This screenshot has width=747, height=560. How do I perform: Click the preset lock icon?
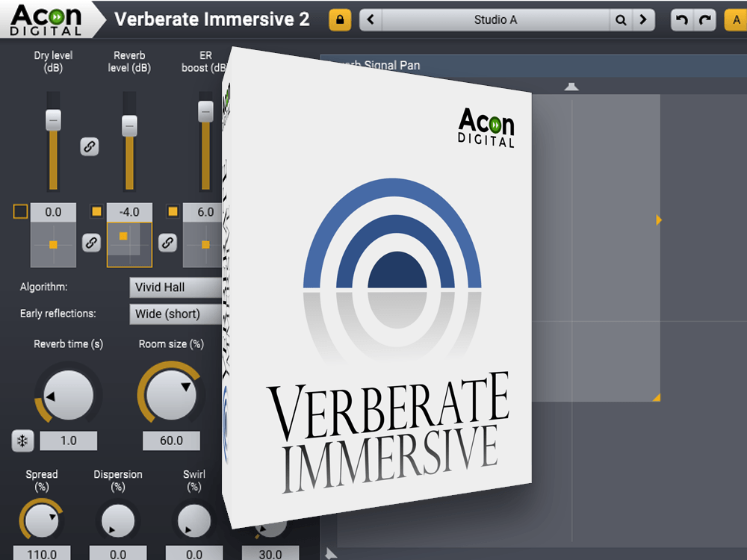[340, 19]
